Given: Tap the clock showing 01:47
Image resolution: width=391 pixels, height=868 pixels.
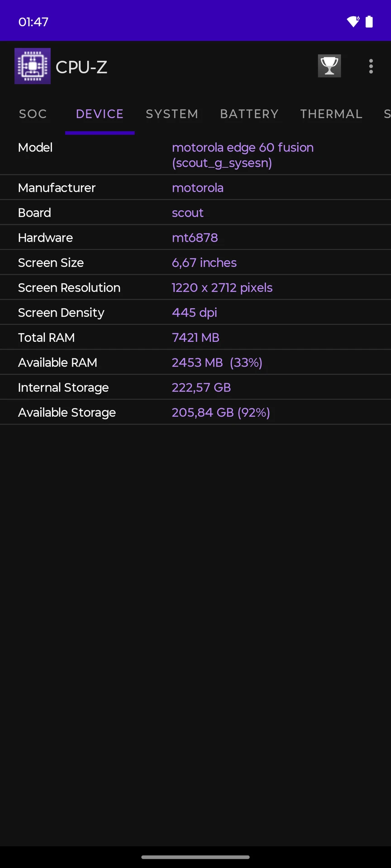Looking at the screenshot, I should [33, 22].
